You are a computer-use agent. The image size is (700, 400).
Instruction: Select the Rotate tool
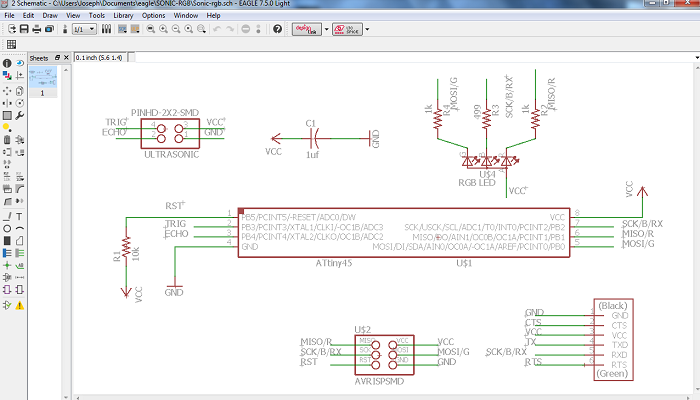[x=20, y=103]
